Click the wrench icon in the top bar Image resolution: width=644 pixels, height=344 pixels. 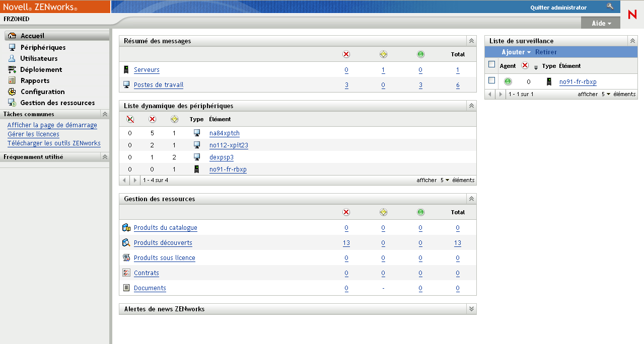610,7
